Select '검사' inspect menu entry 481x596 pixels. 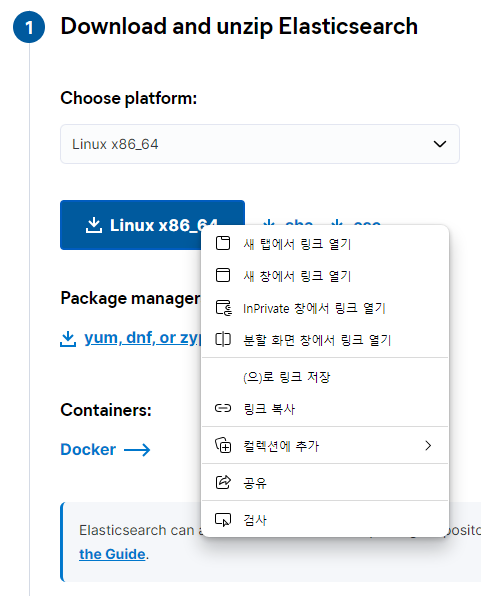click(325, 520)
